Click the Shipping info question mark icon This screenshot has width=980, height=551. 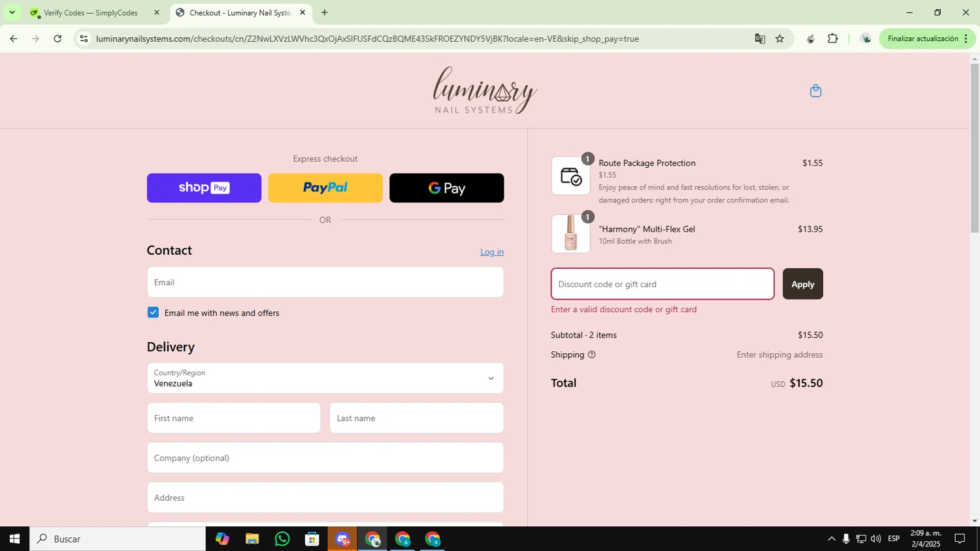[592, 355]
